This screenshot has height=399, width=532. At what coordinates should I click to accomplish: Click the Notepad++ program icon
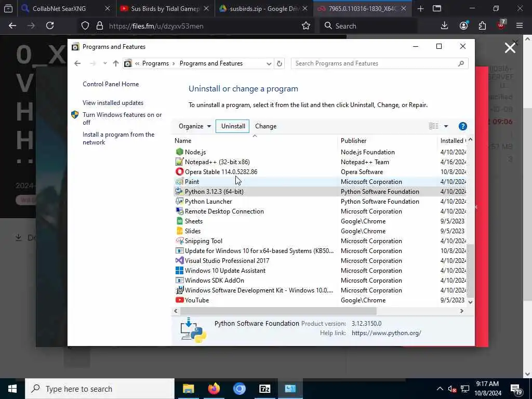pos(179,162)
